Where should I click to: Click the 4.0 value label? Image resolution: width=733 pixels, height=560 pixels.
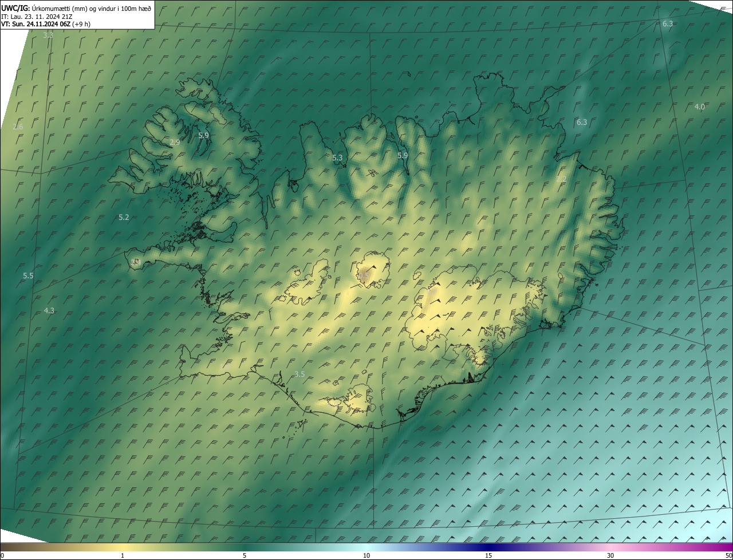click(699, 107)
